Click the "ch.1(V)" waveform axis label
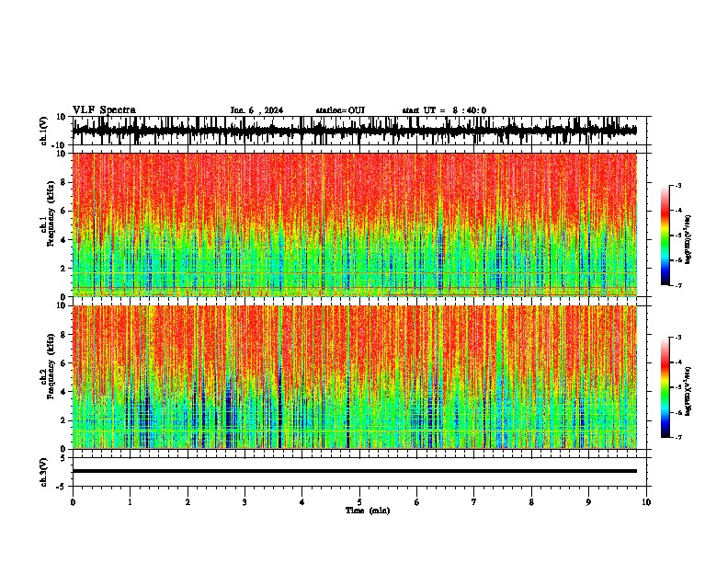This screenshot has height=563, width=728. 44,131
